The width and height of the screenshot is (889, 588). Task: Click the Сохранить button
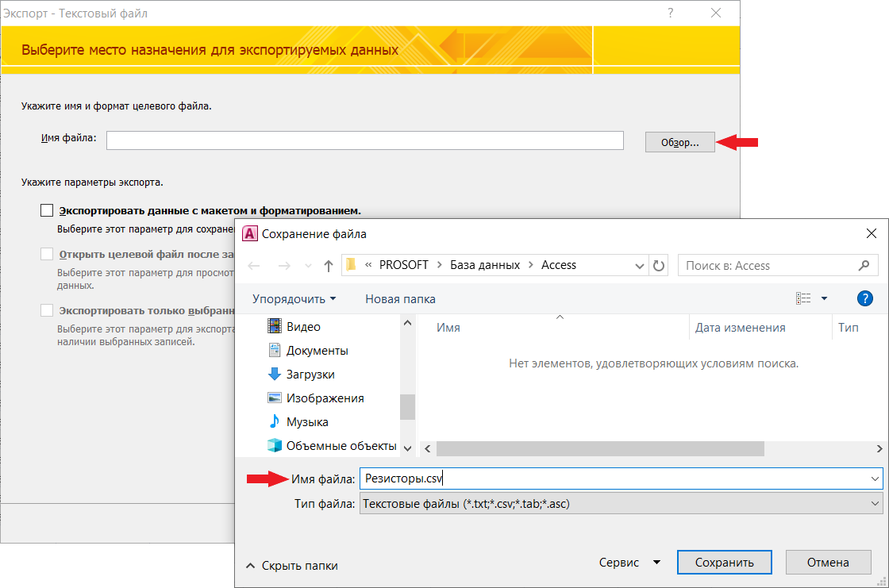[724, 563]
